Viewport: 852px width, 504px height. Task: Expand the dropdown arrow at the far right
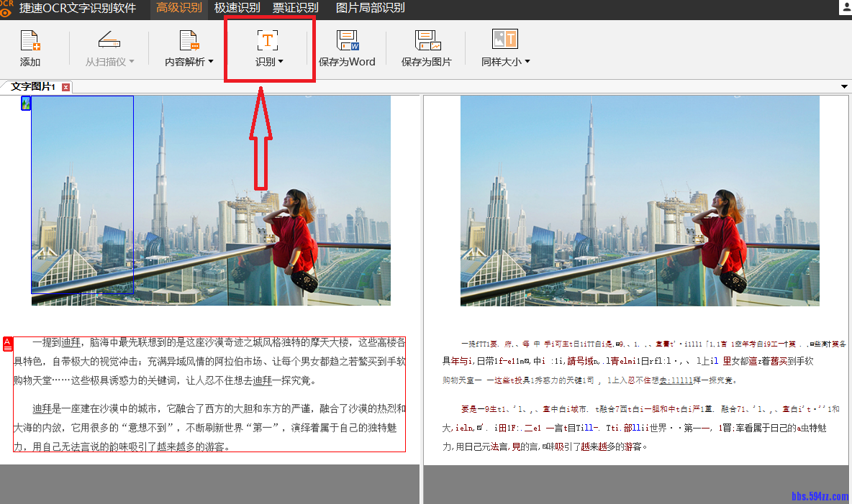[843, 86]
